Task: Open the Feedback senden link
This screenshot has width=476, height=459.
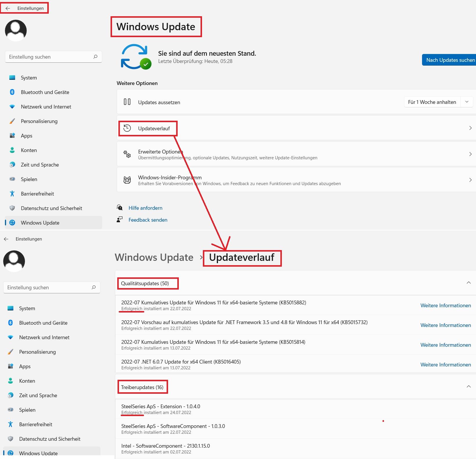Action: [x=148, y=220]
